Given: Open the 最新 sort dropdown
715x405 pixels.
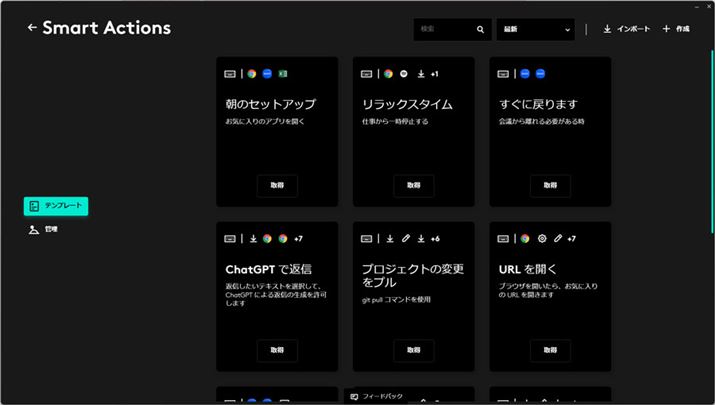Looking at the screenshot, I should pyautogui.click(x=535, y=30).
